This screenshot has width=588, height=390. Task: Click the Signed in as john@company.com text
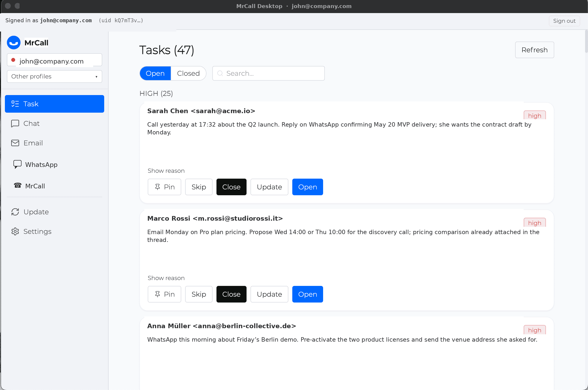(48, 20)
